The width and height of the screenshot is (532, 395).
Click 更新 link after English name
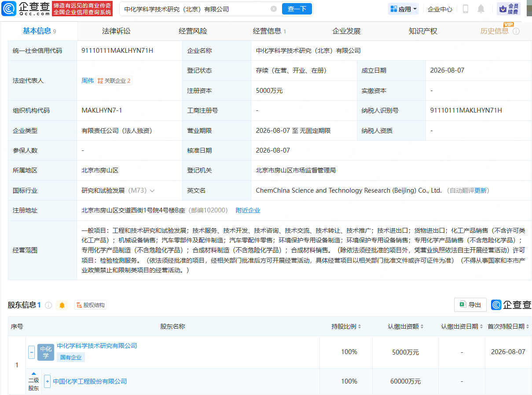481,191
